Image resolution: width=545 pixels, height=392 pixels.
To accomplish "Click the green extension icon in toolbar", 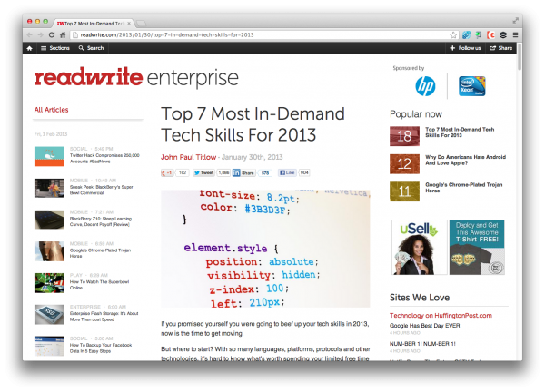I will (x=479, y=35).
